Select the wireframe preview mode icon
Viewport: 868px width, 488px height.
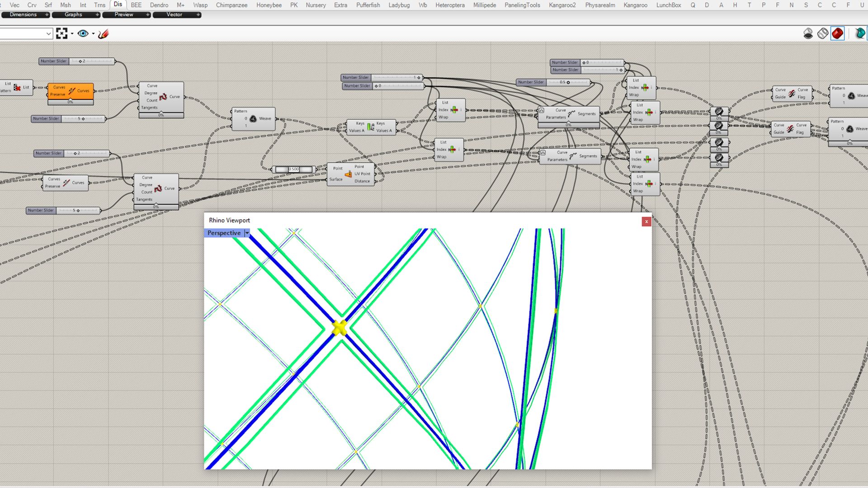[x=823, y=33]
